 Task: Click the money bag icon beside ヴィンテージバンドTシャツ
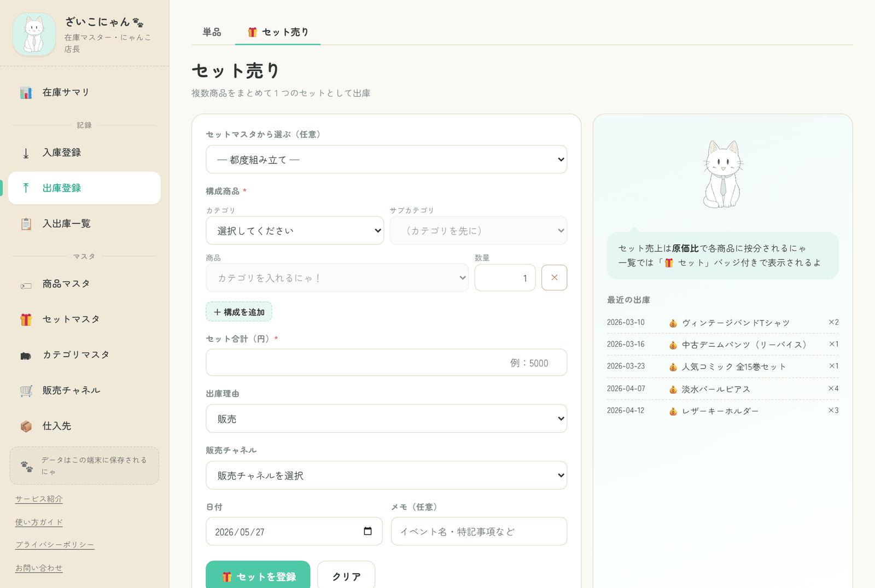click(673, 323)
